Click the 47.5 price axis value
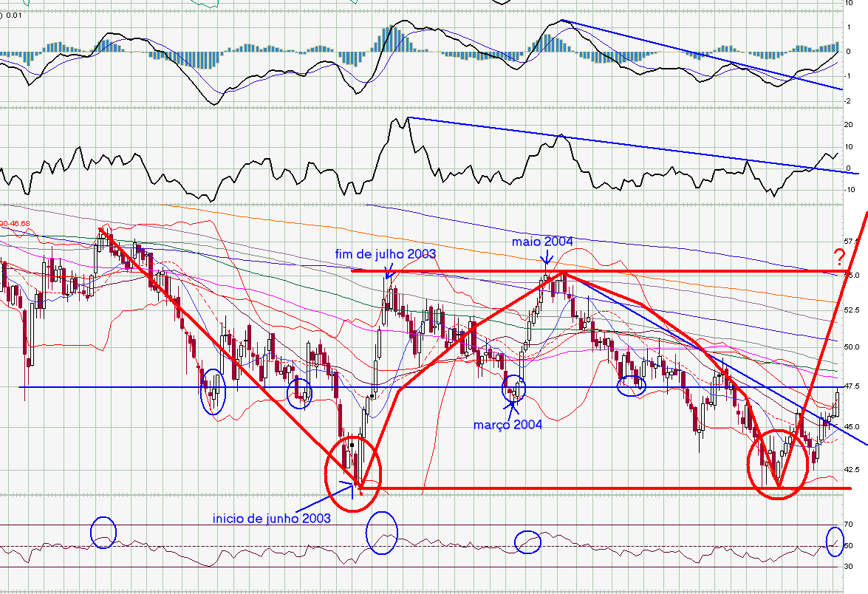 coord(852,386)
